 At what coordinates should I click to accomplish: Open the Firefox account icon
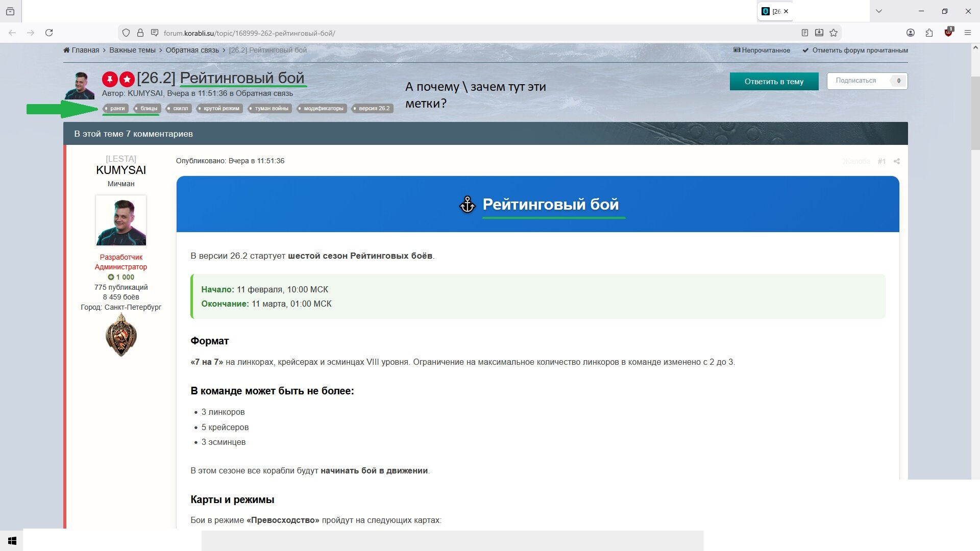(x=911, y=33)
